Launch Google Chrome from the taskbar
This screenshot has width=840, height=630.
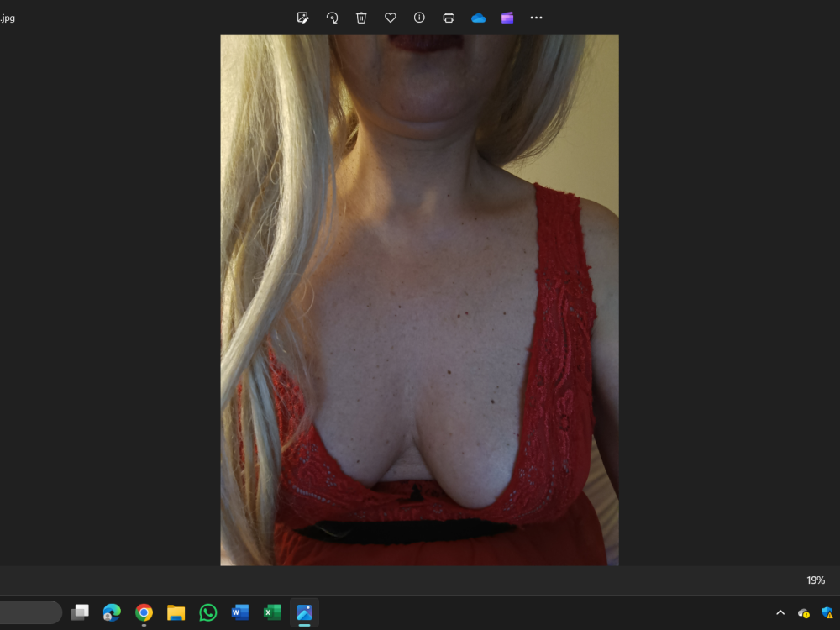click(144, 612)
